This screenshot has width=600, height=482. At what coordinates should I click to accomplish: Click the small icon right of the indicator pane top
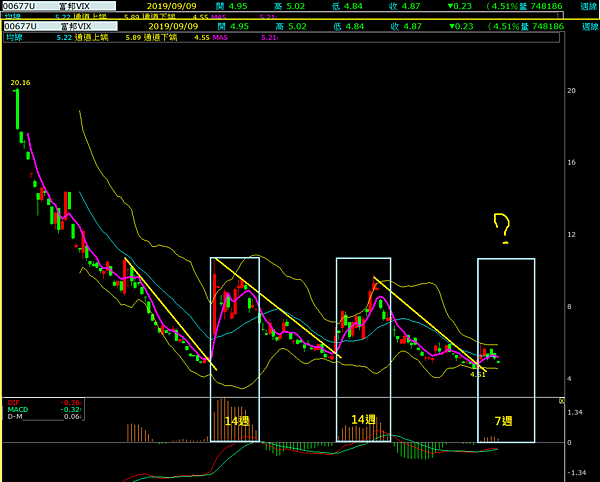562,401
